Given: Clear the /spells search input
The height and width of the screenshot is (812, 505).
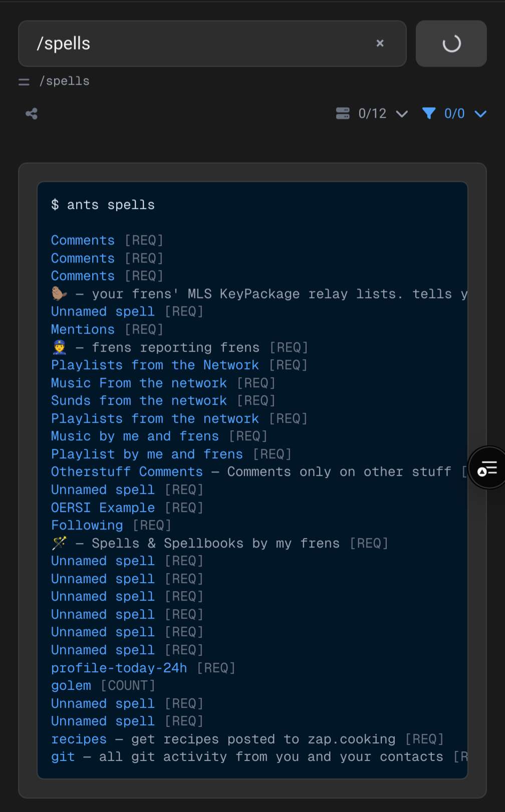Looking at the screenshot, I should click(x=380, y=44).
